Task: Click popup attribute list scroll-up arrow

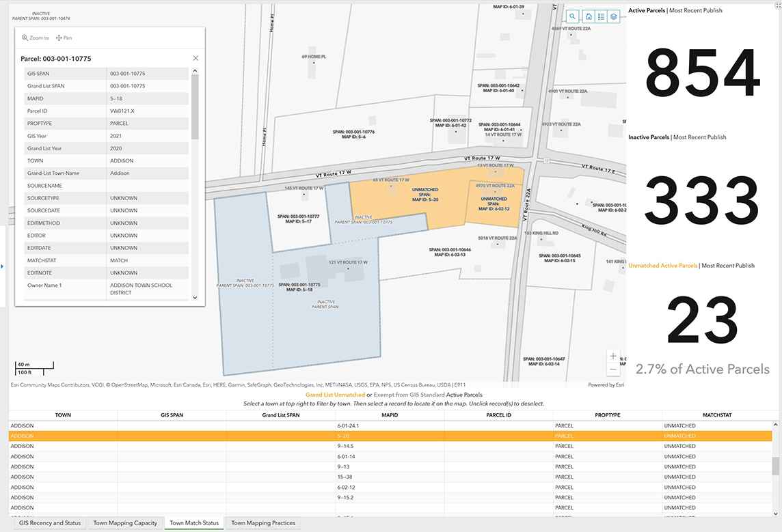Action: pos(195,71)
